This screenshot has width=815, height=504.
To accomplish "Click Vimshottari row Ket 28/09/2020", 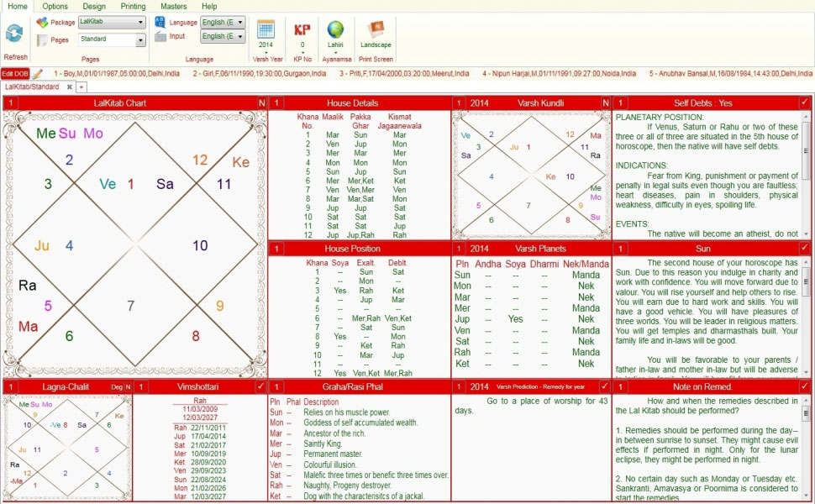I will coord(200,462).
